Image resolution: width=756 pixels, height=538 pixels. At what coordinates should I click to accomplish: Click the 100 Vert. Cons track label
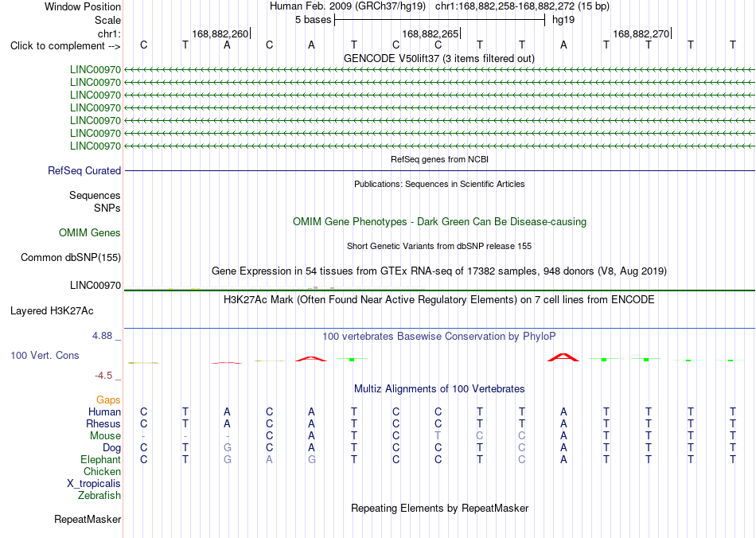coord(45,355)
